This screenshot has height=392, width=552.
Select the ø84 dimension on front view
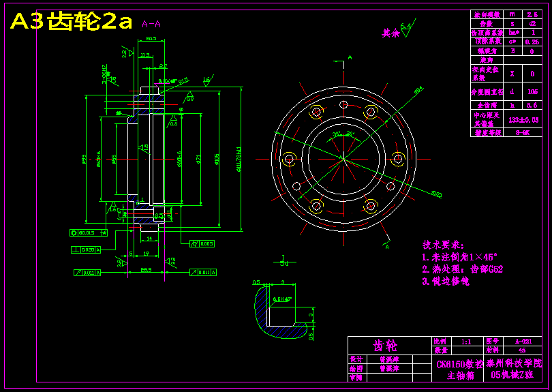pos(418,91)
